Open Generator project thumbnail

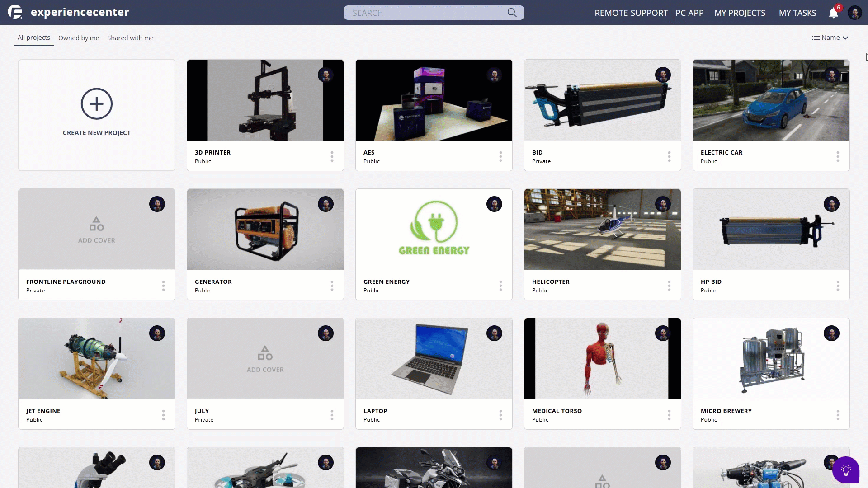[265, 229]
